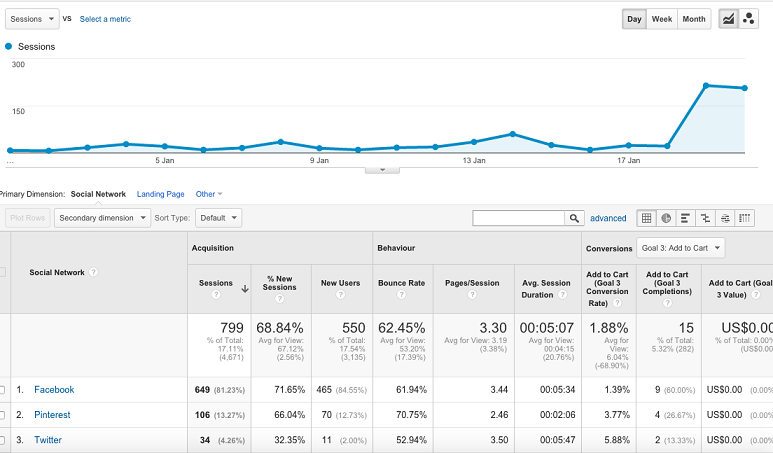The image size is (773, 453).
Task: Select the pie chart percentage view
Action: (666, 218)
